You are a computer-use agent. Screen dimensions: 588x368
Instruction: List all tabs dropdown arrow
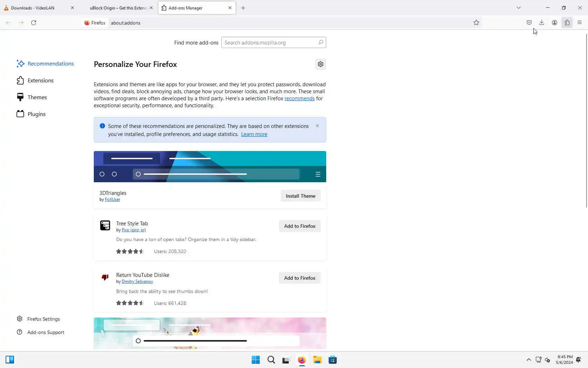click(x=519, y=8)
